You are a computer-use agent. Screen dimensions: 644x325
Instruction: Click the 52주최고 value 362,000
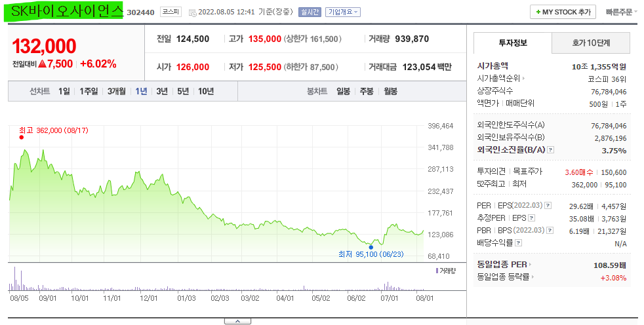[x=584, y=185]
